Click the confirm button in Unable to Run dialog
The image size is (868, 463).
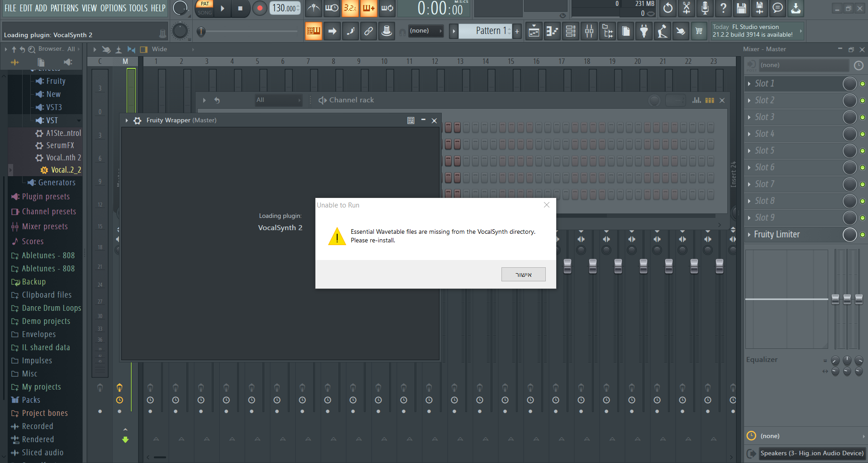click(523, 275)
